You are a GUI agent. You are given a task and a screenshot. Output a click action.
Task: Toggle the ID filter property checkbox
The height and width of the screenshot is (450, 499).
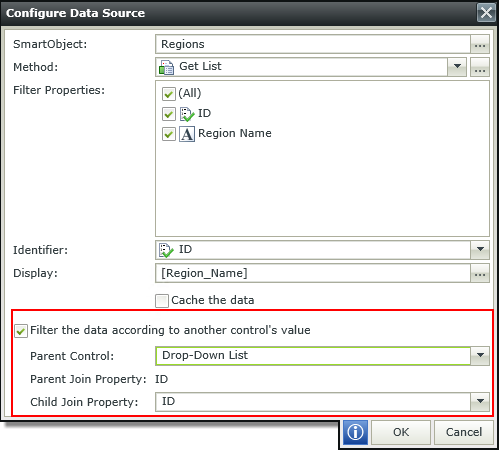[x=169, y=114]
